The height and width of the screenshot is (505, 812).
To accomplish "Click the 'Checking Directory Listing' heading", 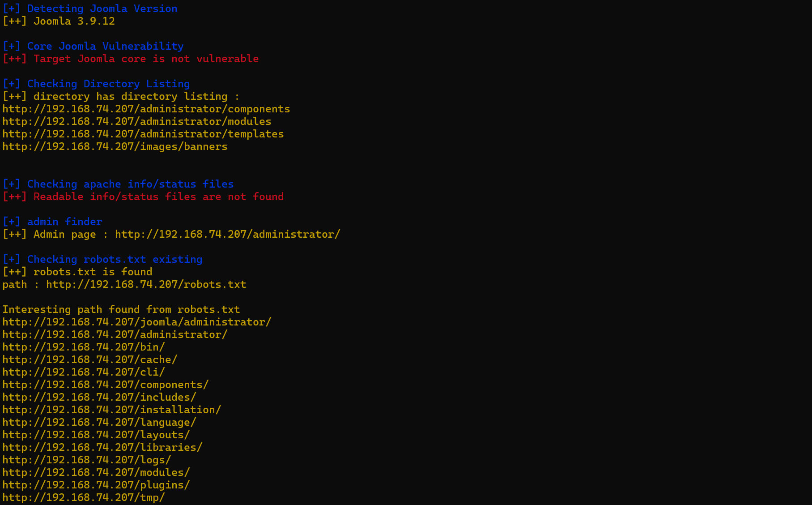I will 96,84.
